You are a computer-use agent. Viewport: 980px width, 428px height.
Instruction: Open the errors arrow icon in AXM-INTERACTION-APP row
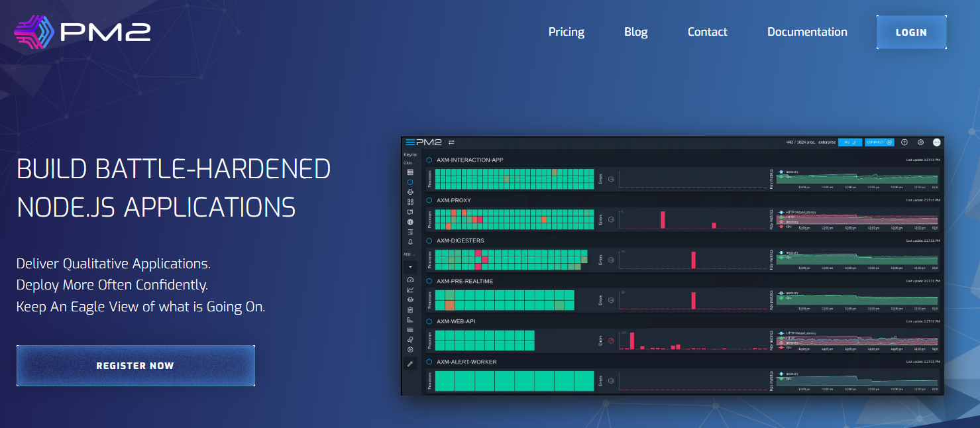611,179
